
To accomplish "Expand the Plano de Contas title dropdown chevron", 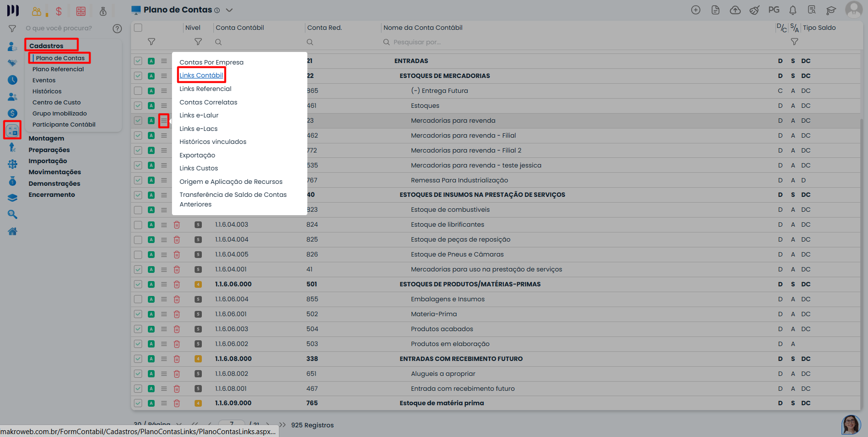I will [229, 10].
